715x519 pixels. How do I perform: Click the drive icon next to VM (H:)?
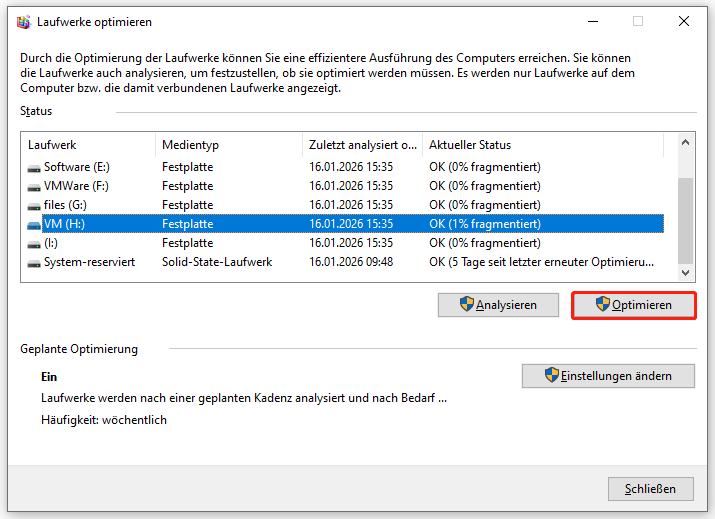point(34,225)
